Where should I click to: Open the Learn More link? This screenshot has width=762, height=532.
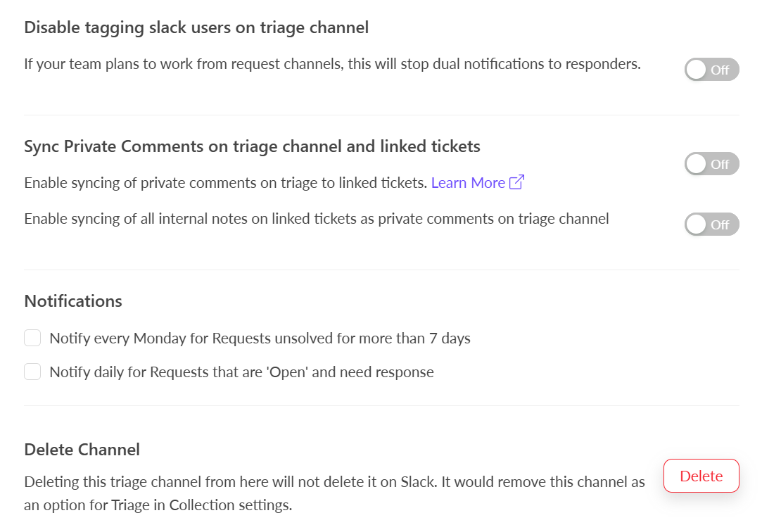pyautogui.click(x=468, y=183)
